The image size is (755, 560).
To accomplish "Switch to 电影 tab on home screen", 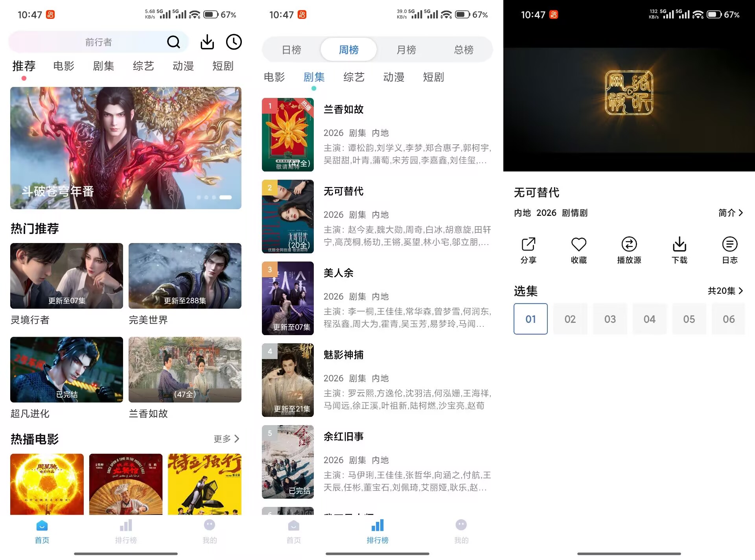I will coord(64,66).
